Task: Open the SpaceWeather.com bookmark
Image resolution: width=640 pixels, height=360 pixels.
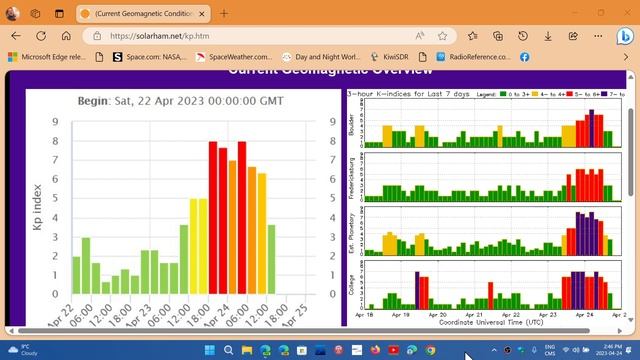Action: click(x=234, y=57)
